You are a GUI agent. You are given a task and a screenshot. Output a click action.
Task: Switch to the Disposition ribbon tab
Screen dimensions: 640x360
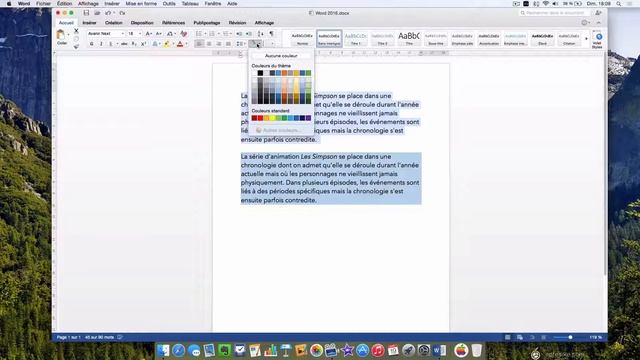tap(142, 23)
